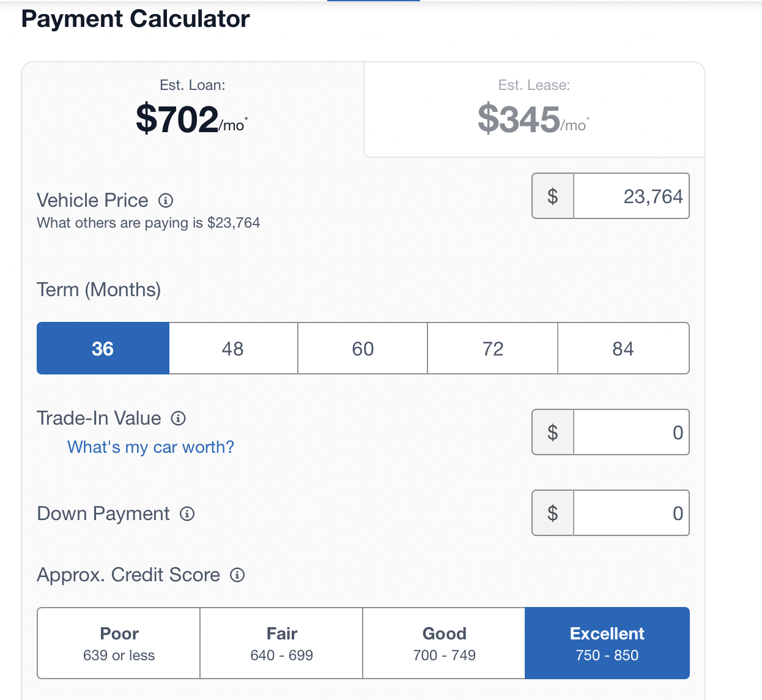Select Poor credit score 639 or less
The height and width of the screenshot is (700, 762).
(119, 643)
